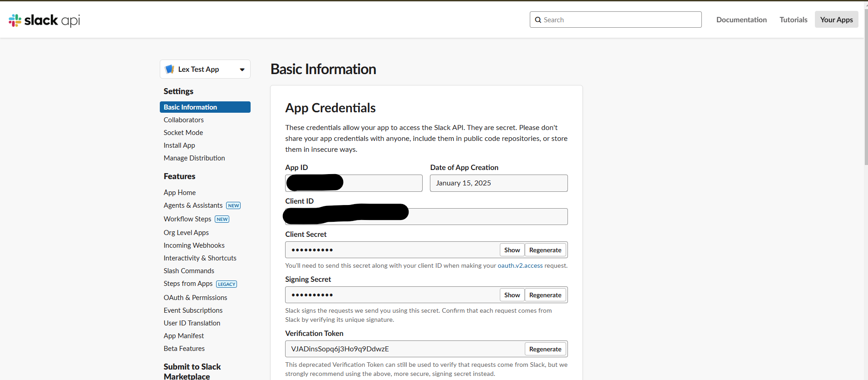
Task: Click the Slack API logo
Action: tap(44, 20)
